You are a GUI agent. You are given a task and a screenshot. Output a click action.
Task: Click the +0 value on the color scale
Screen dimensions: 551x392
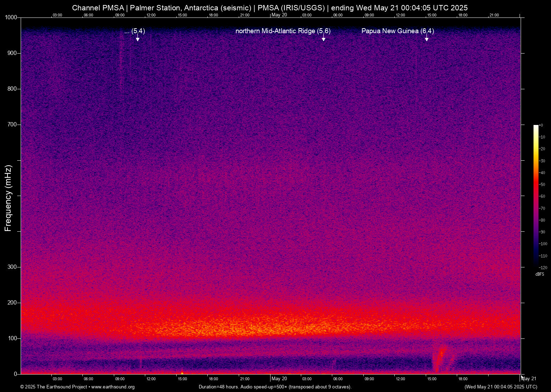click(541, 125)
